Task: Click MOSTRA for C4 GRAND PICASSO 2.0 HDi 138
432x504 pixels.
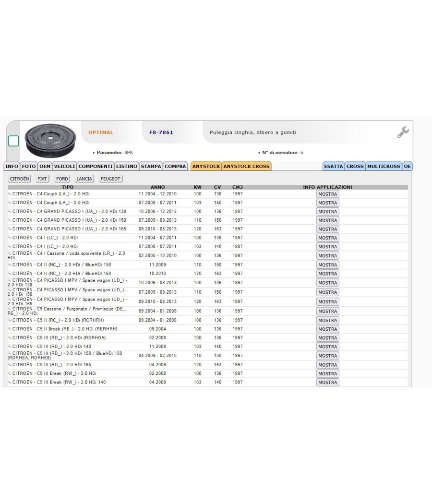Action: click(327, 212)
